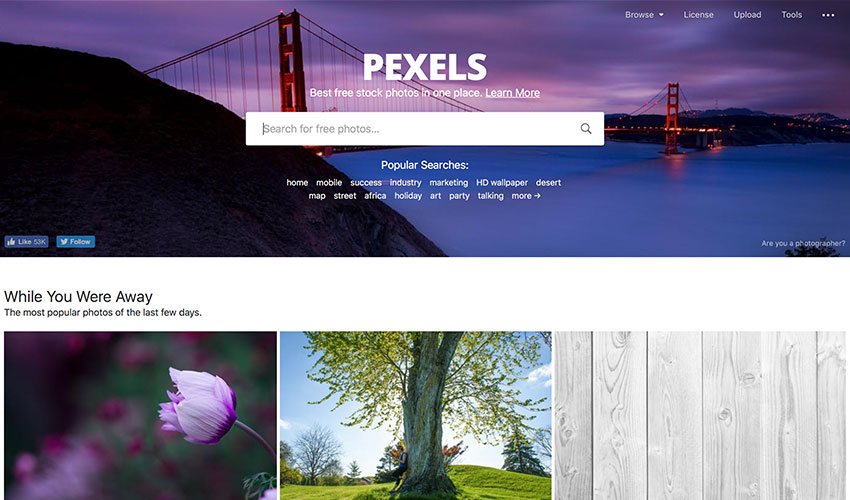This screenshot has height=500, width=850.
Task: Click the Facebook Like 53K button
Action: coord(26,242)
